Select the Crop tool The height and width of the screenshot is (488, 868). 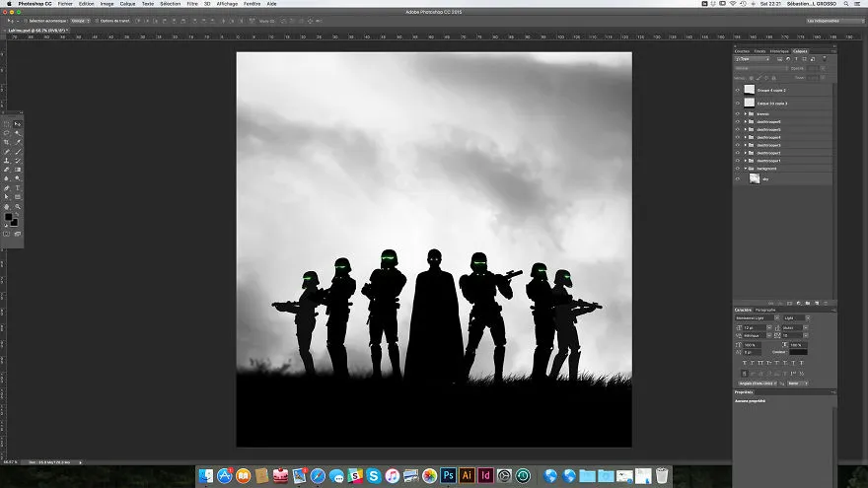(x=7, y=142)
